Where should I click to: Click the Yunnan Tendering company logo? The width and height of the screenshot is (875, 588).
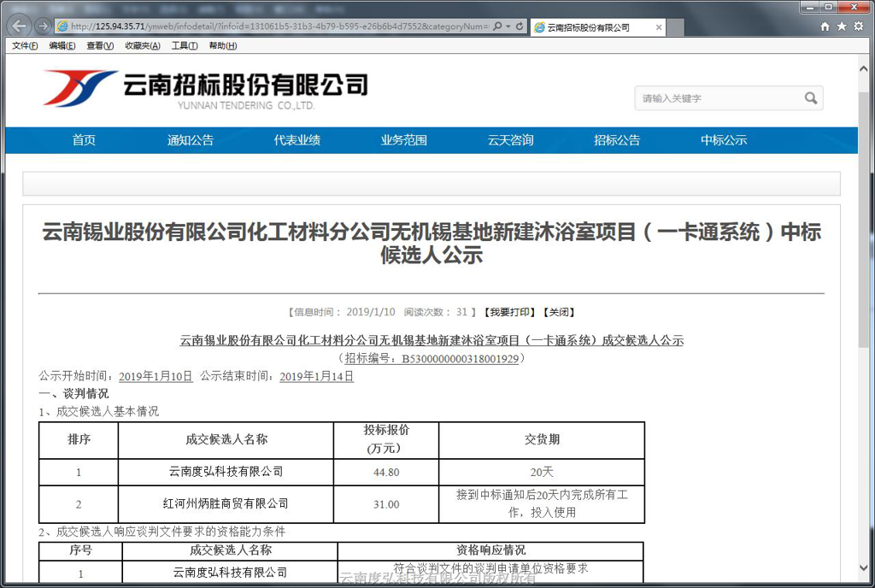pos(206,89)
